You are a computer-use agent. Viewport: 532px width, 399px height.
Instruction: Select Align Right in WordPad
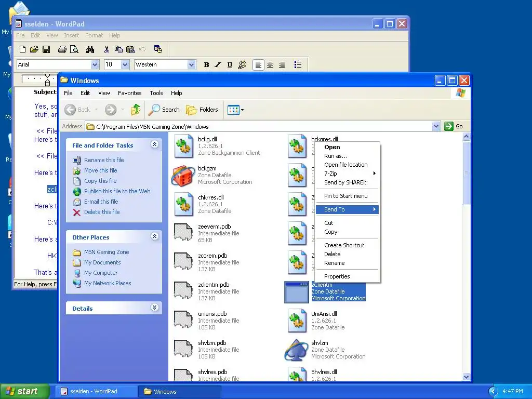(282, 65)
